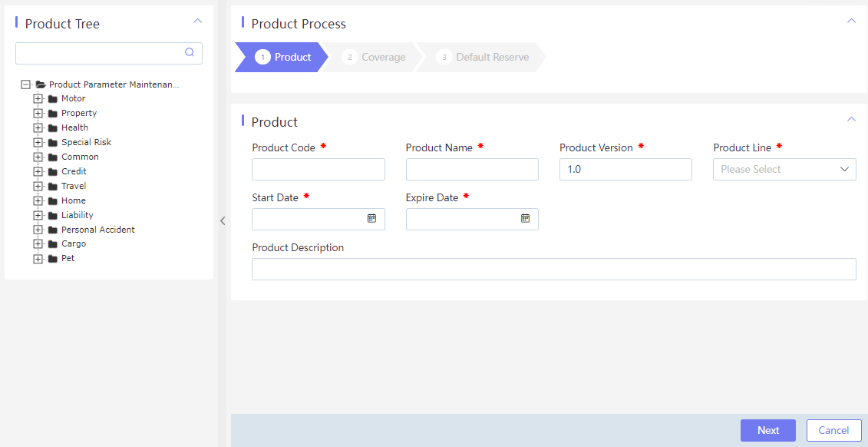Focus the Product Tree search box
This screenshot has width=868, height=447.
pyautogui.click(x=108, y=53)
